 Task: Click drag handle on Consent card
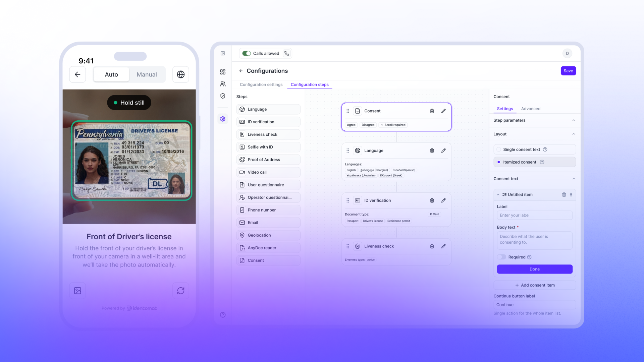point(348,111)
